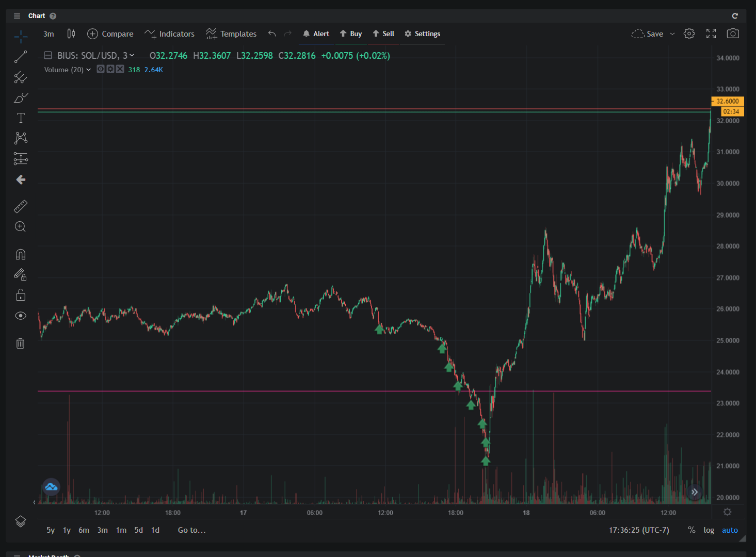Remove drawings with the trash icon
The image size is (756, 557).
coord(21,343)
